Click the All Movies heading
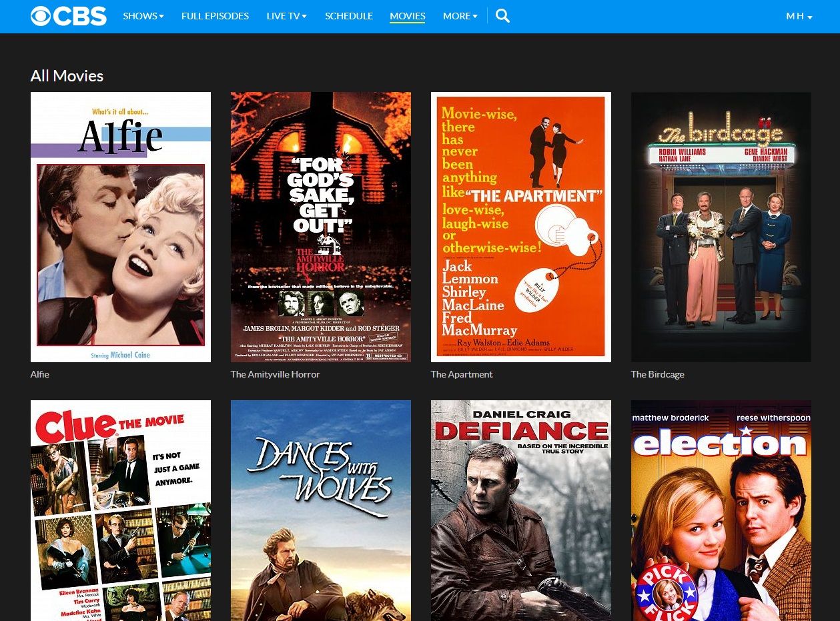Viewport: 840px width, 621px height. click(x=67, y=76)
